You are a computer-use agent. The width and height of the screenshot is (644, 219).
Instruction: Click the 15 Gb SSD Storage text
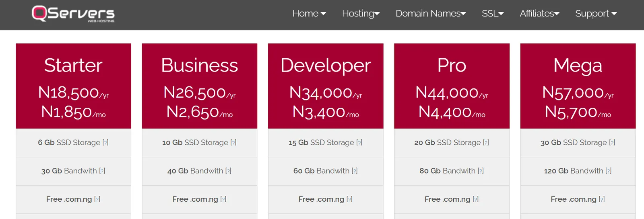pyautogui.click(x=321, y=143)
